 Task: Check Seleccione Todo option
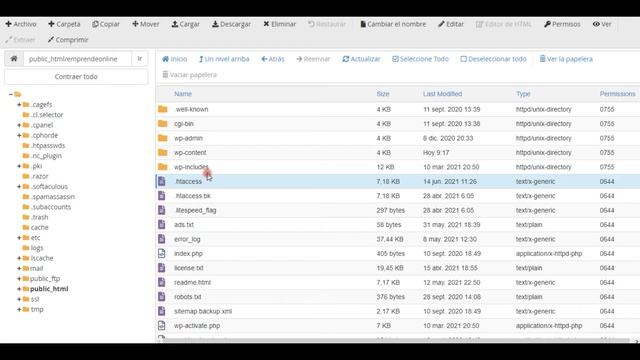[x=420, y=59]
